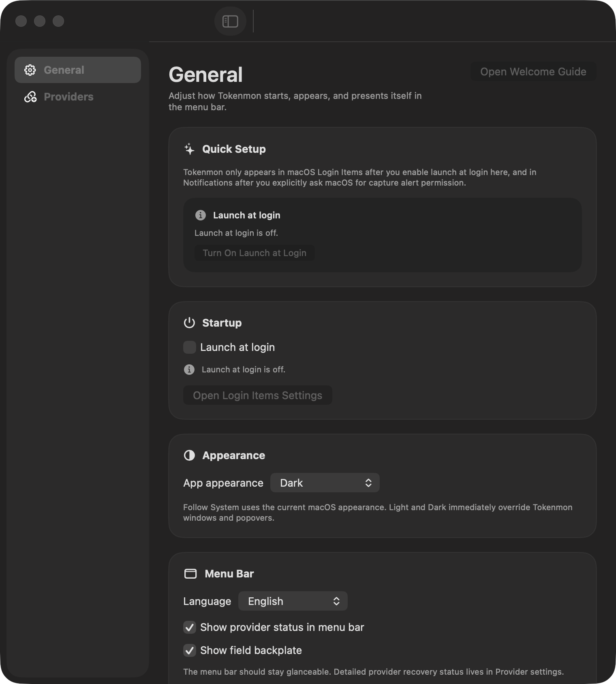Click Open Login Items Settings button
Viewport: 616px width, 684px height.
point(257,395)
